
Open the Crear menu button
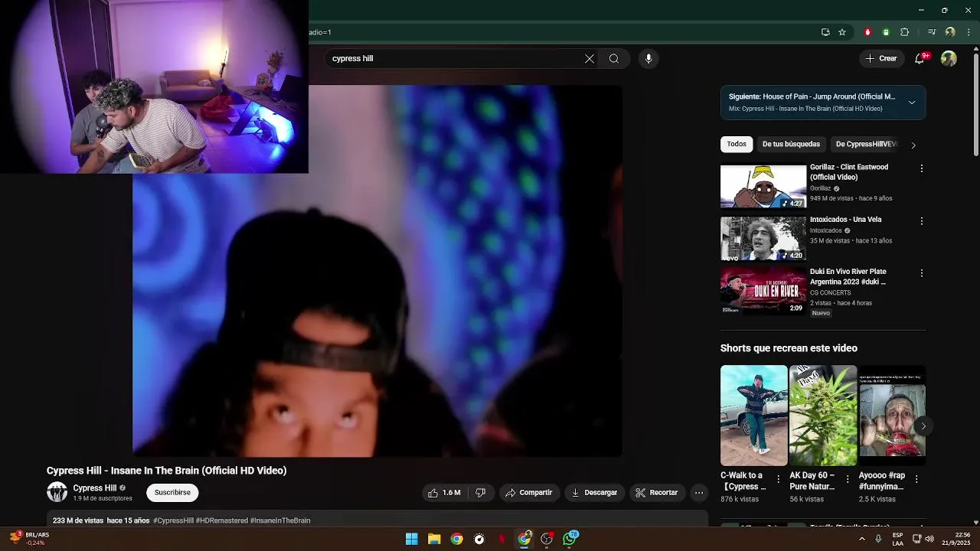click(881, 58)
